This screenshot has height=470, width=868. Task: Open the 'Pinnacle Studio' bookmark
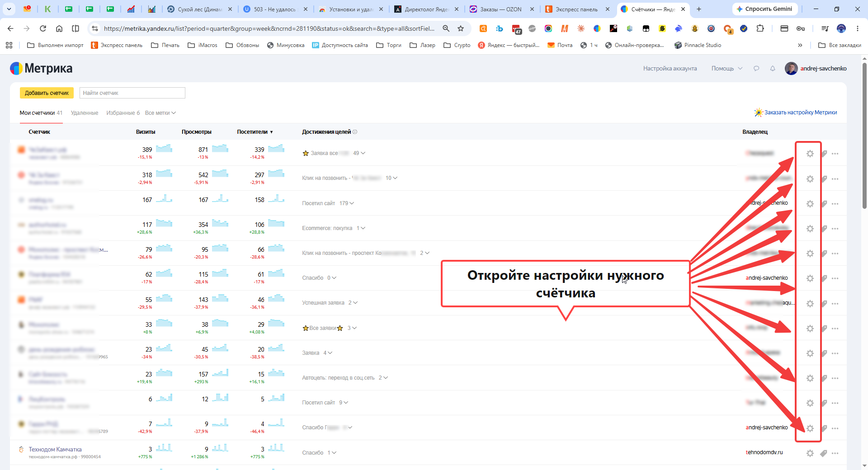click(x=698, y=45)
